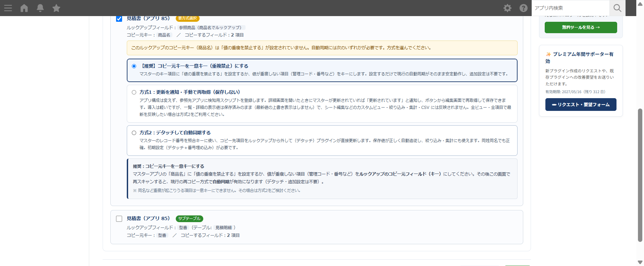
Task: Select 【推奨】コピー元キーを一意キーにする radio
Action: tap(134, 66)
